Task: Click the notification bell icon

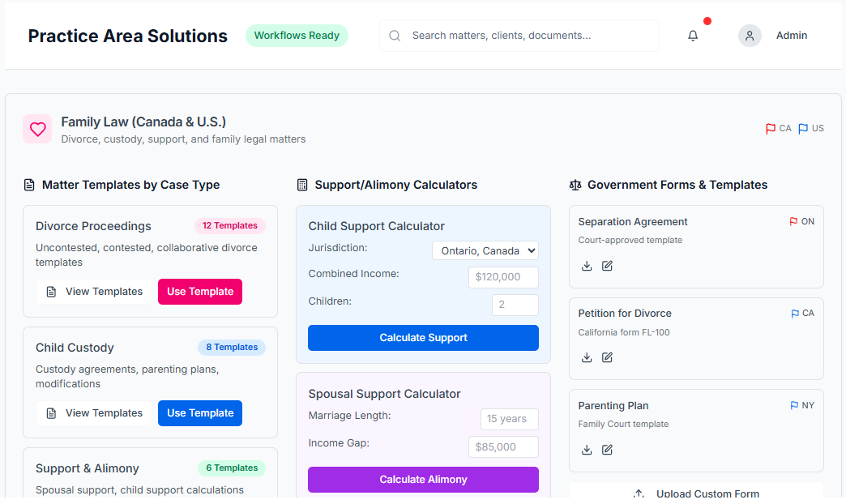Action: [x=693, y=36]
